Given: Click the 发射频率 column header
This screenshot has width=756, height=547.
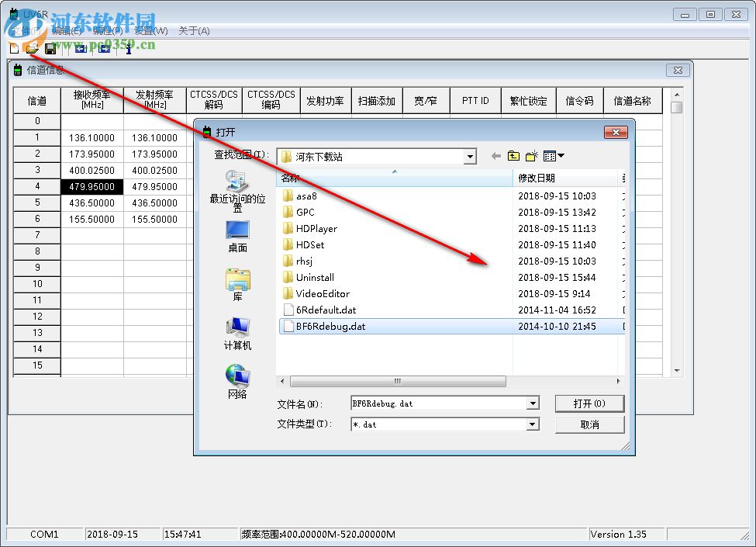Looking at the screenshot, I should (x=155, y=100).
